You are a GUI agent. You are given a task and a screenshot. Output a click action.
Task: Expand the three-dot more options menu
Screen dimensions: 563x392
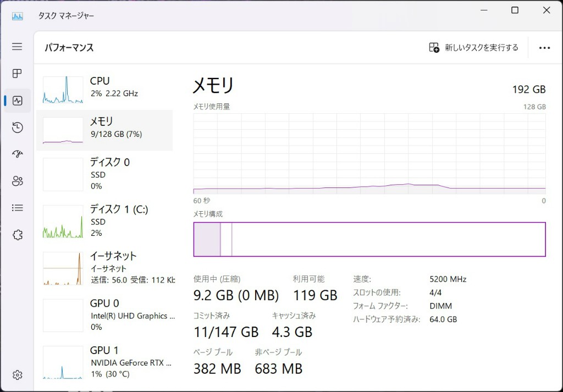coord(544,48)
